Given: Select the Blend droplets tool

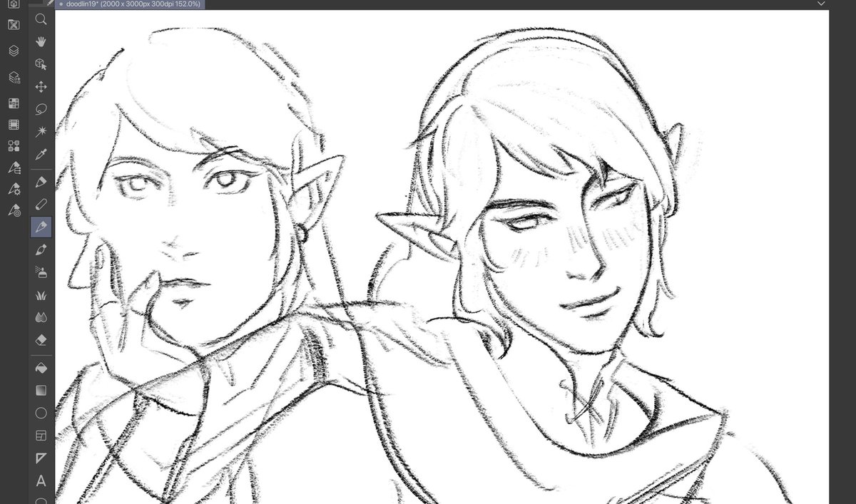Looking at the screenshot, I should (41, 317).
